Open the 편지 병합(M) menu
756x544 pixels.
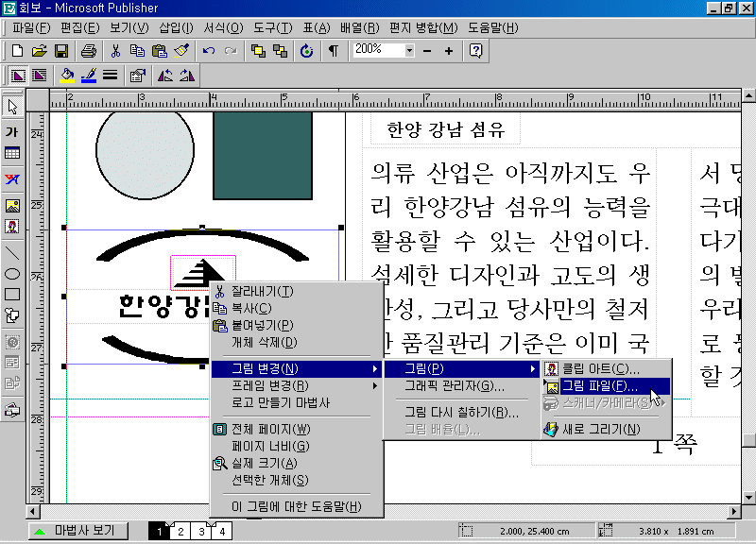(423, 28)
